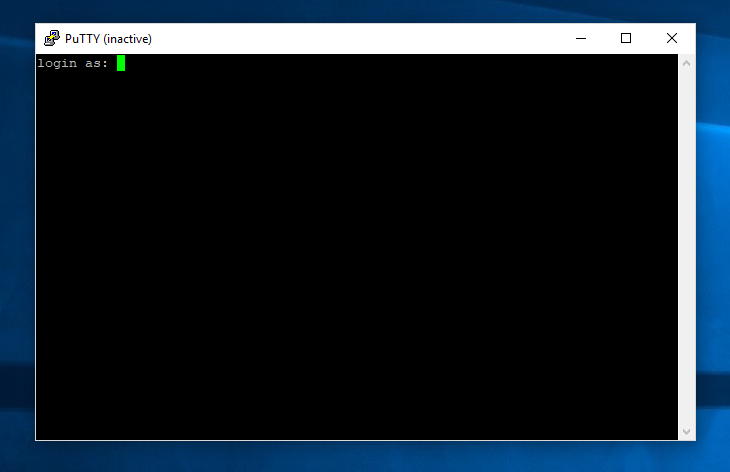Screen dimensions: 730x472
Task: Maximize the PuTTY window
Action: (x=626, y=38)
